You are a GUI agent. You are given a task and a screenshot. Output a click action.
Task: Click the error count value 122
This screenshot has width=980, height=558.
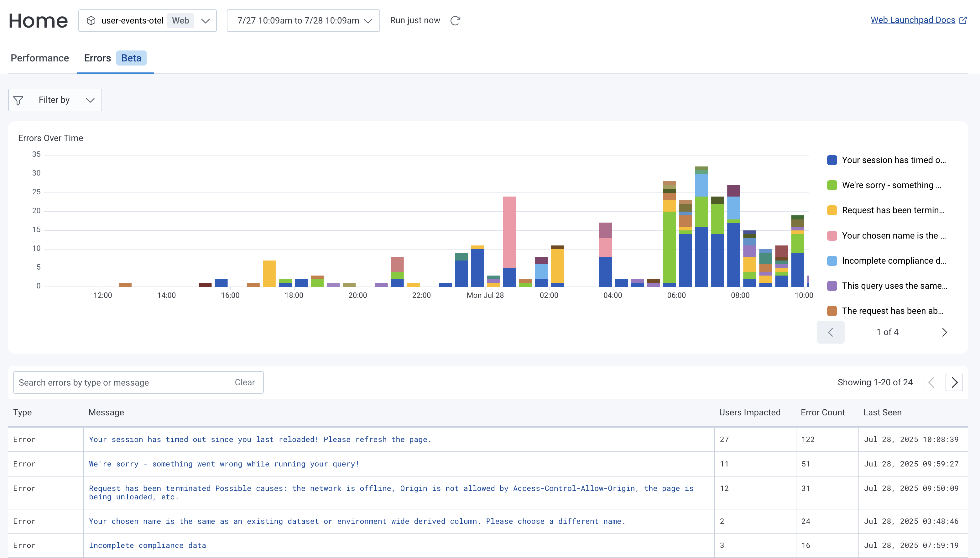pos(808,440)
